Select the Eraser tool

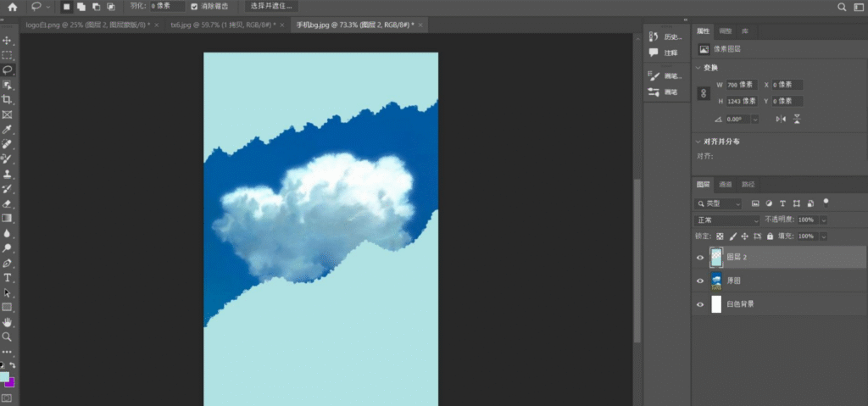[7, 203]
